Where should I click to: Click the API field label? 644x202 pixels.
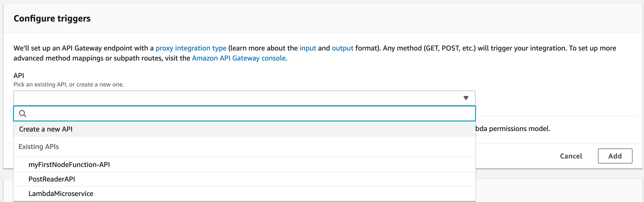coord(19,75)
